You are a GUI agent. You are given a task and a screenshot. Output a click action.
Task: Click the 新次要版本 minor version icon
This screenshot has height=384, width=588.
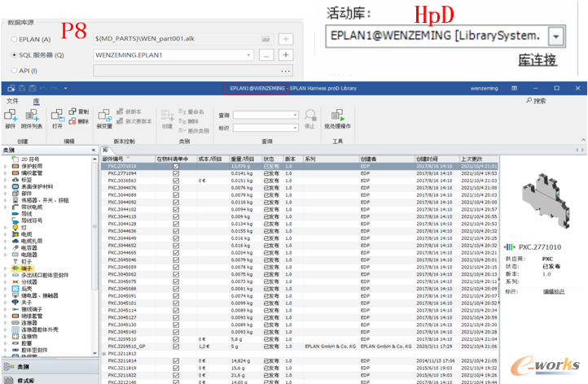pyautogui.click(x=120, y=121)
